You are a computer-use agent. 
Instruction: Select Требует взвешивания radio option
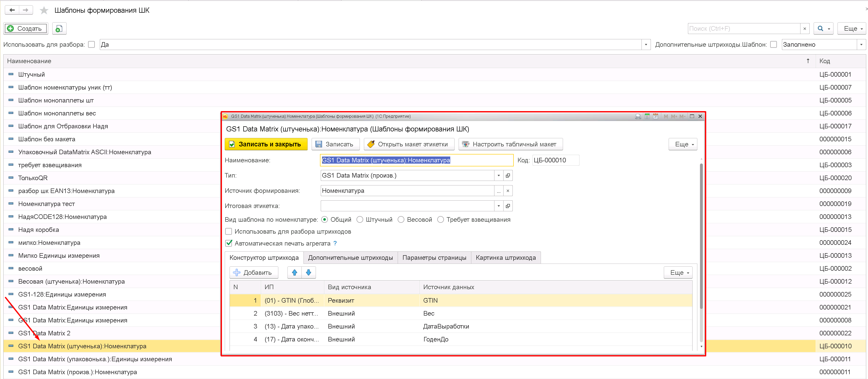(x=440, y=219)
